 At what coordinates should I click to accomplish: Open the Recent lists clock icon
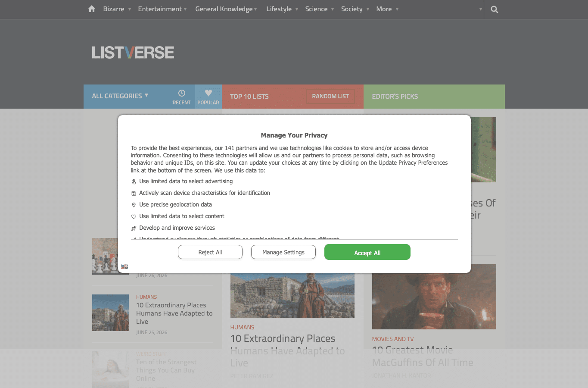182,93
